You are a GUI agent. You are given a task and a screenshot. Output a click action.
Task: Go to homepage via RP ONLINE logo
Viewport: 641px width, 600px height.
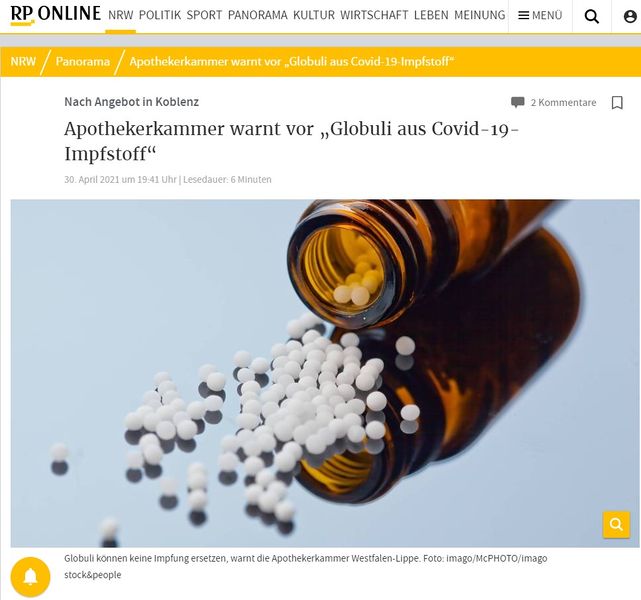click(55, 15)
